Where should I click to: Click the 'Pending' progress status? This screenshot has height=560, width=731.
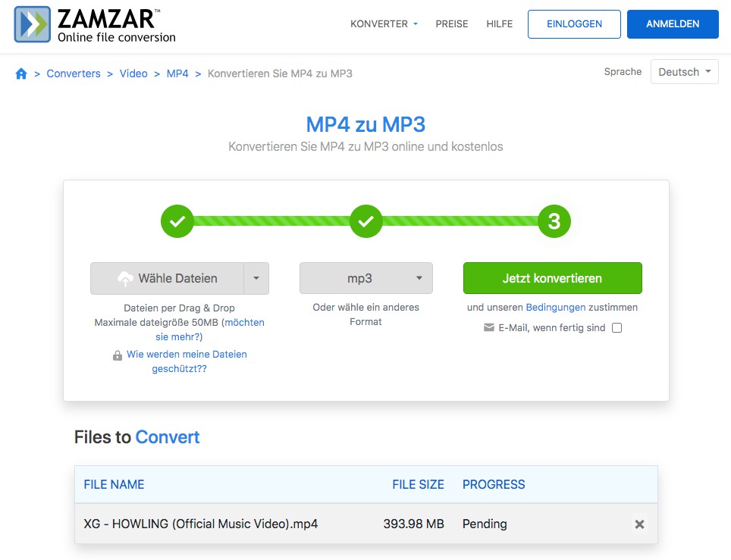pyautogui.click(x=485, y=524)
